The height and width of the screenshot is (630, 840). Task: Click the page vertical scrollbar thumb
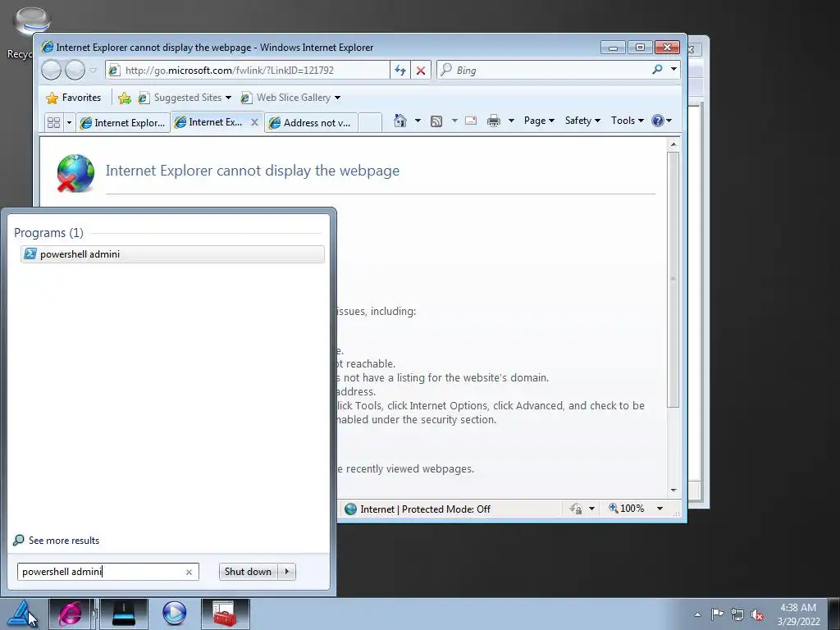673,279
